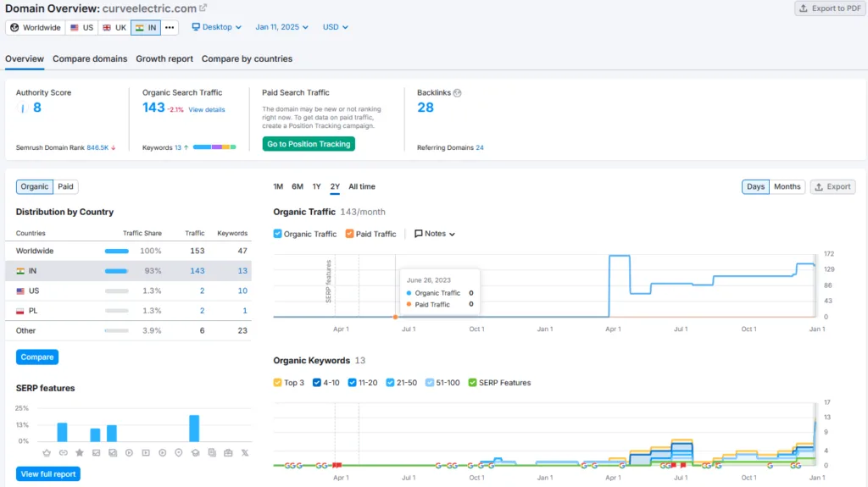
Task: Click India flag in Distribution by Country table
Action: coord(20,271)
